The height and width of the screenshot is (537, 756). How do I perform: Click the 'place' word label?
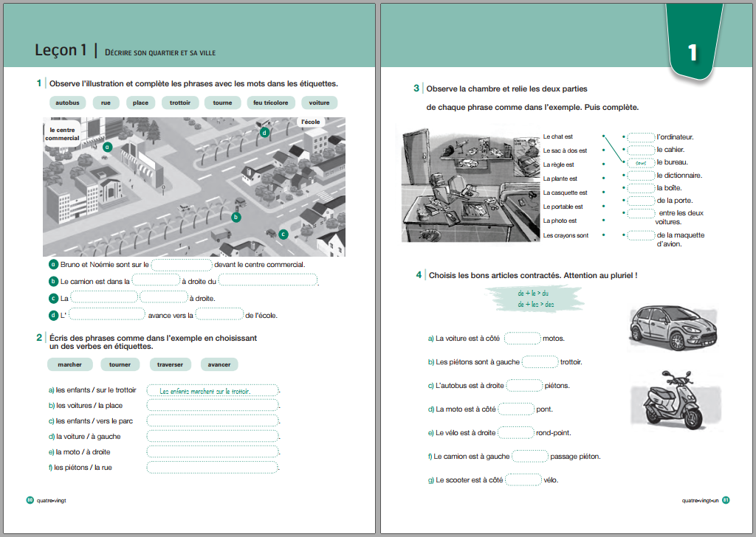coord(140,103)
